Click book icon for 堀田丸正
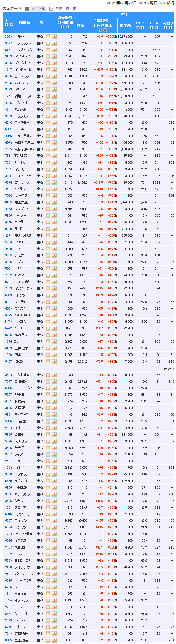Screen dimensions: 176x644 [48, 202]
